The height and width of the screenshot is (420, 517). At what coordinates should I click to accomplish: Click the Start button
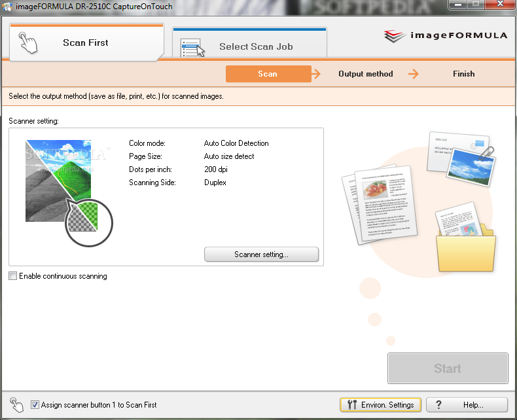coord(448,368)
